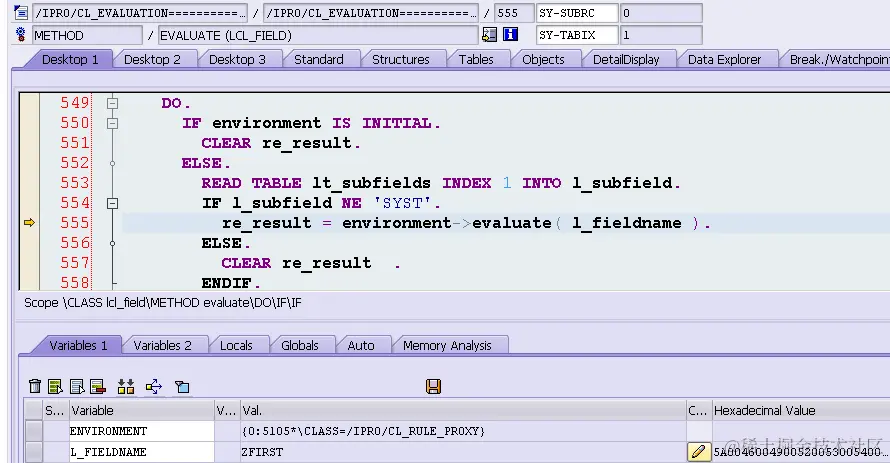Click line number 553 in the gutter
Viewport: 890px width, 463px height.
(x=75, y=183)
